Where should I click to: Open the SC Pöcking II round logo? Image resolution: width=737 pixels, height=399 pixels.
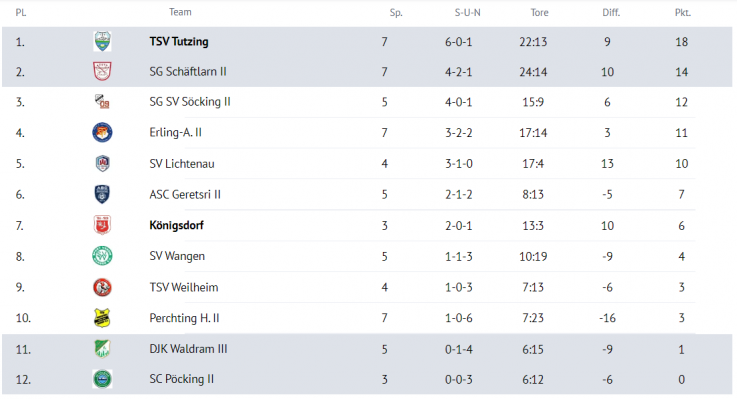[x=102, y=379]
